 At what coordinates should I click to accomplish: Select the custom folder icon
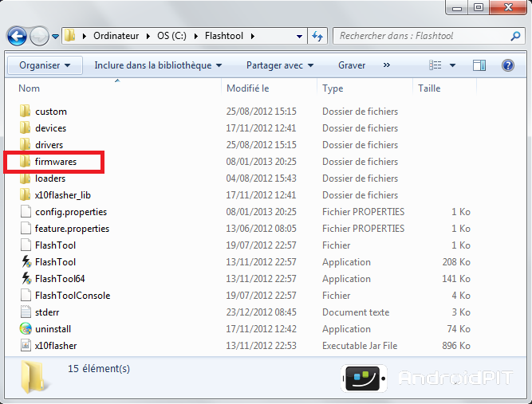click(x=25, y=111)
